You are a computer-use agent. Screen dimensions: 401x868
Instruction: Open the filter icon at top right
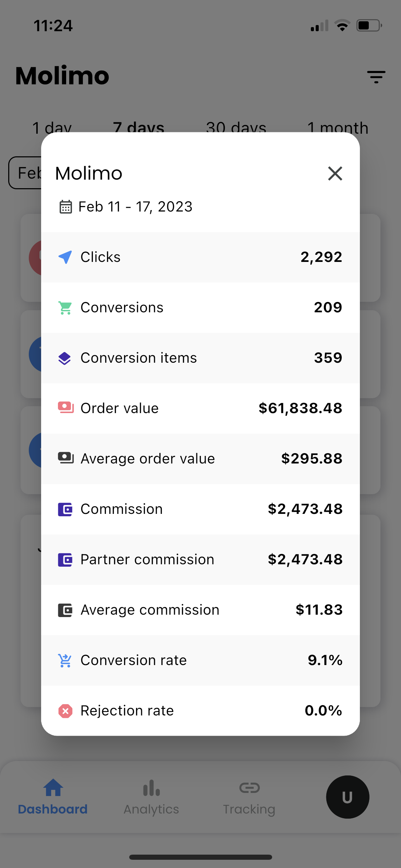tap(376, 77)
